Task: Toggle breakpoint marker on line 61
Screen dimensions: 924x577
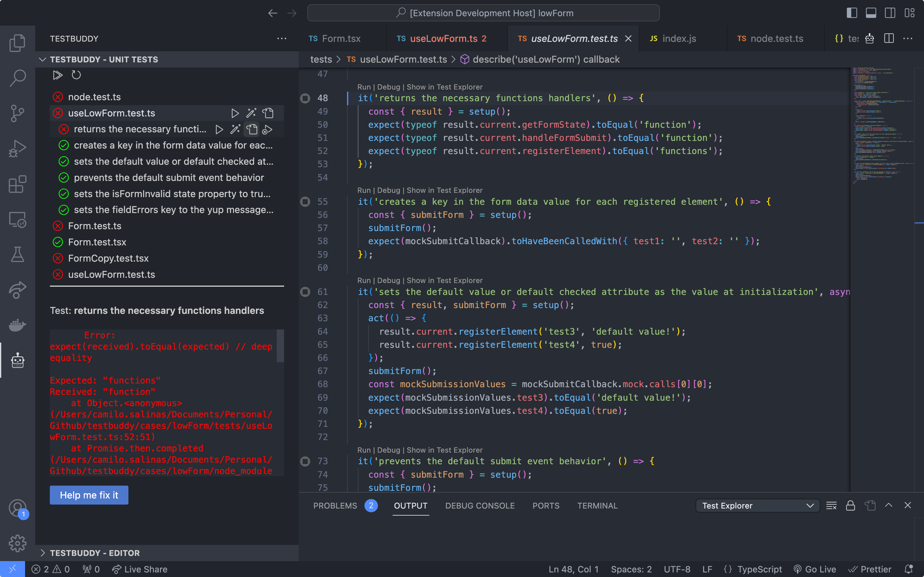Action: coord(305,292)
